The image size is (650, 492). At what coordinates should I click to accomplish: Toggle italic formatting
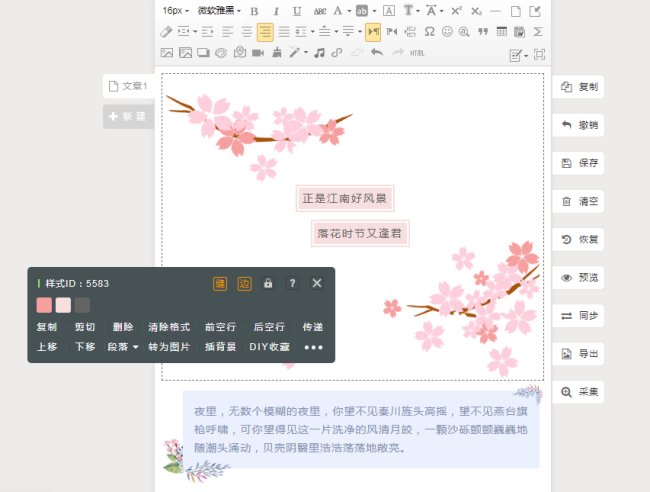pos(276,11)
